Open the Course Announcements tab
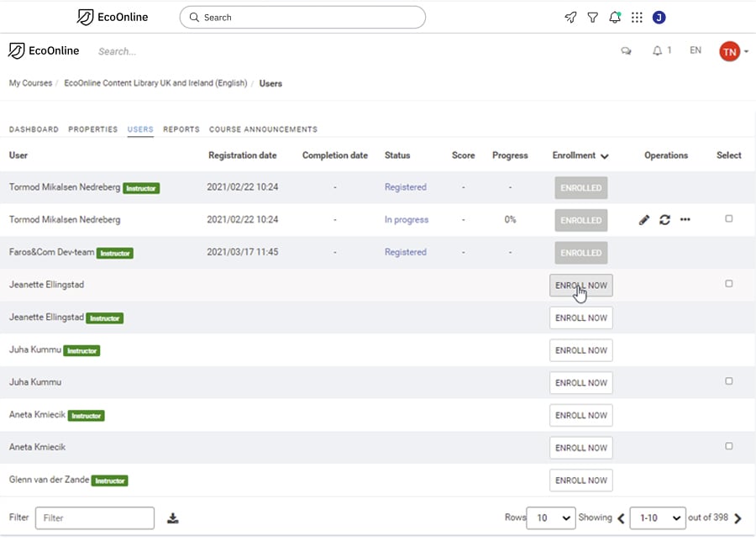 point(263,129)
